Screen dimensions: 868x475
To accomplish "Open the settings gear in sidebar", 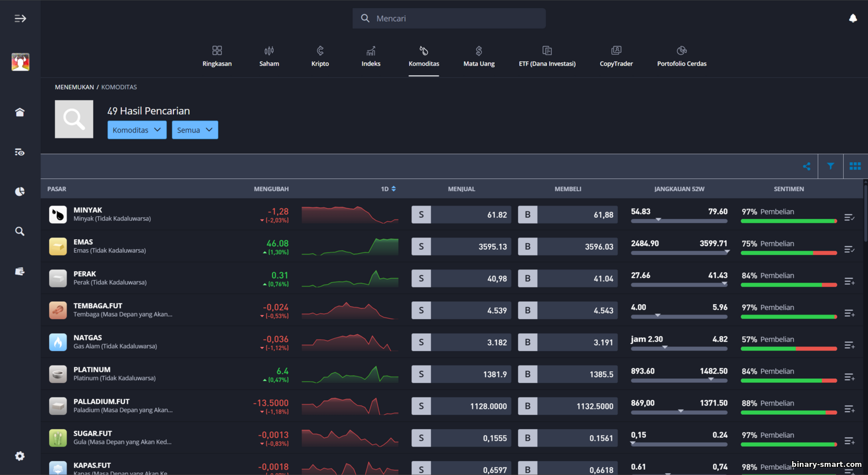I will 20,456.
